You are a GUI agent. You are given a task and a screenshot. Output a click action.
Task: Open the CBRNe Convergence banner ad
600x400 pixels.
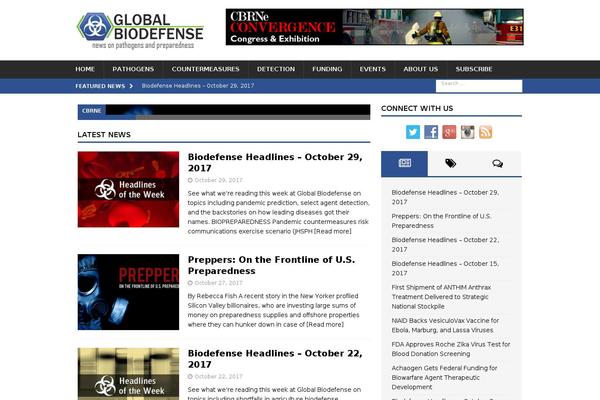(x=375, y=27)
